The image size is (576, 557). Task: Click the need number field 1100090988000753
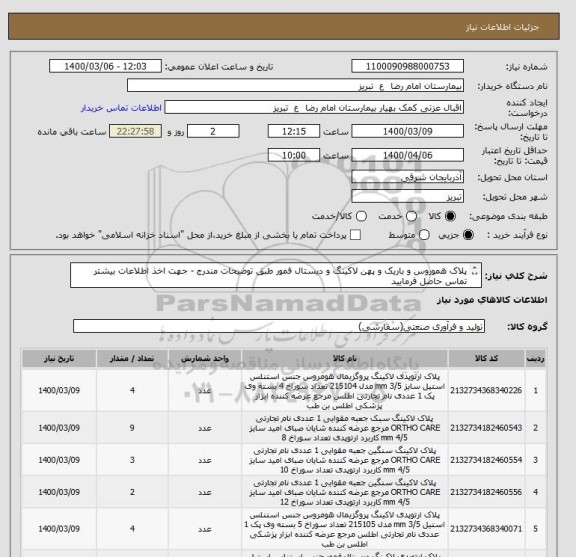point(407,67)
